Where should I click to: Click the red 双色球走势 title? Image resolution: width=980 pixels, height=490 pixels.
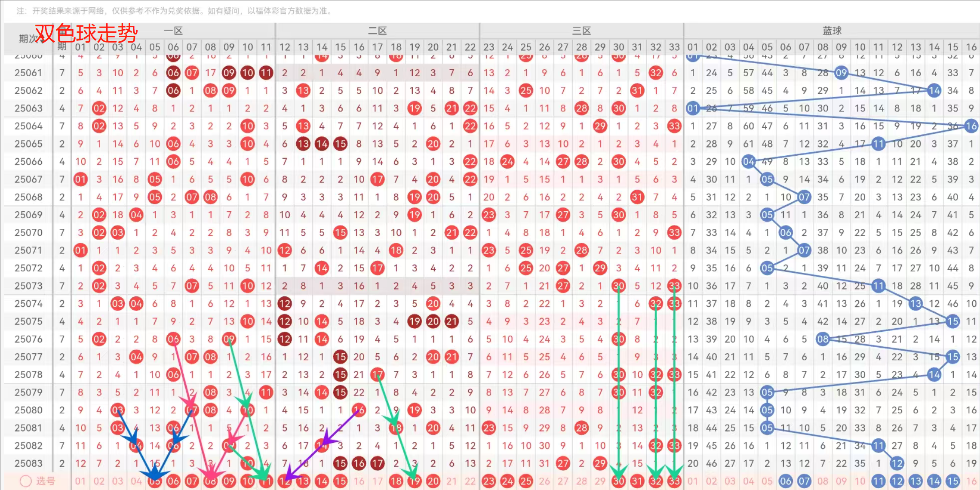pyautogui.click(x=86, y=33)
